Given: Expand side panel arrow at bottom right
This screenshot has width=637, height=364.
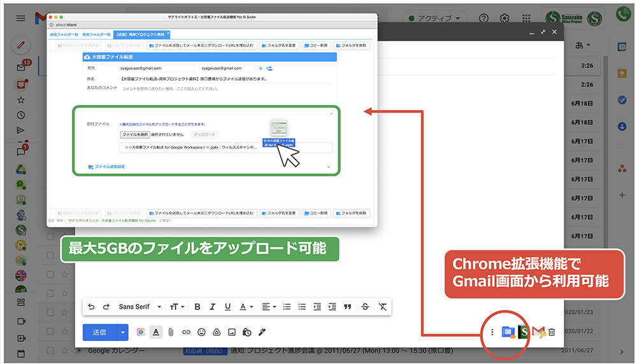Looking at the screenshot, I should tap(622, 352).
